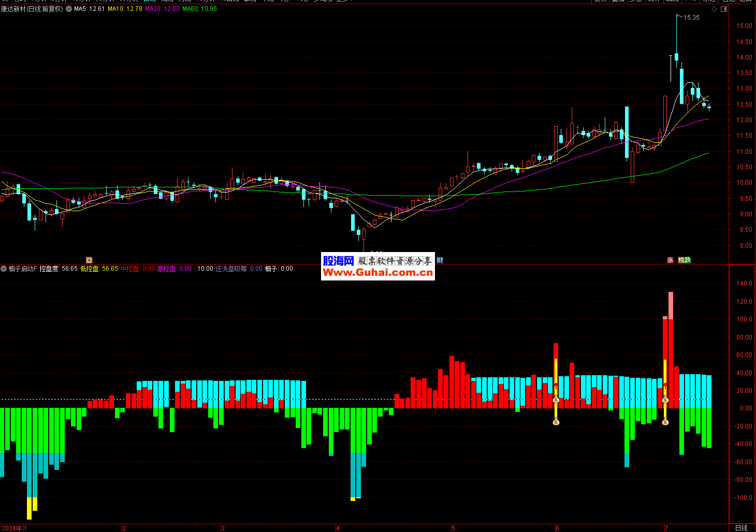Click the month 2 marker on time axis

pyautogui.click(x=124, y=528)
